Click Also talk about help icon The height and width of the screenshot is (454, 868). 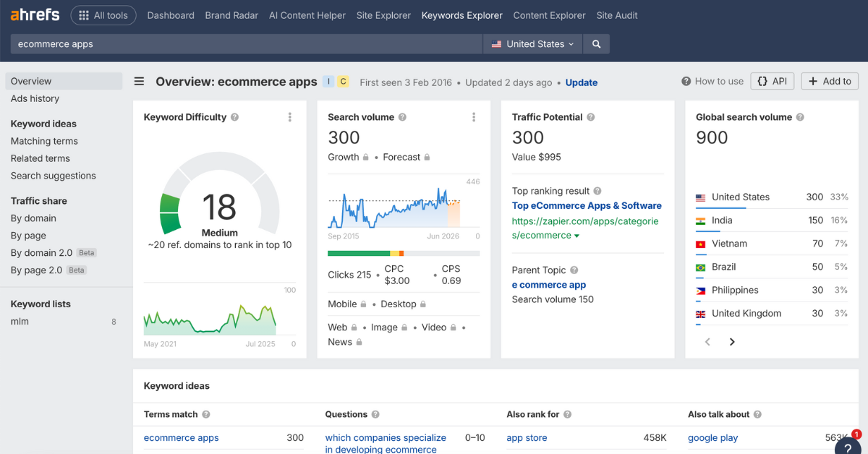[757, 415]
